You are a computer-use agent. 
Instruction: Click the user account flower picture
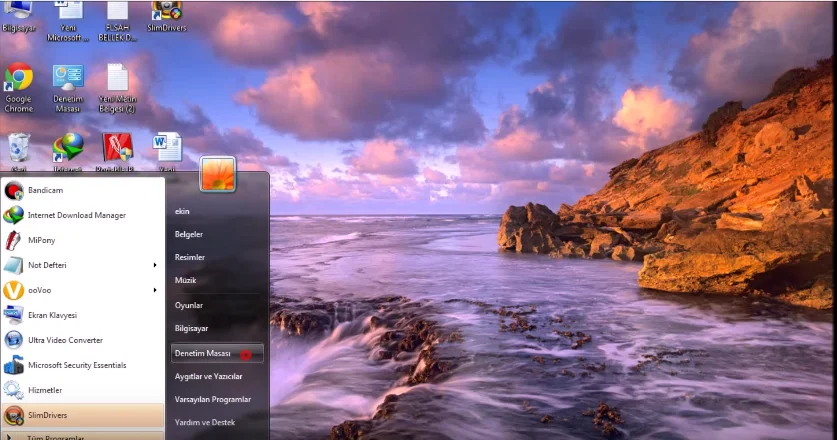click(218, 174)
